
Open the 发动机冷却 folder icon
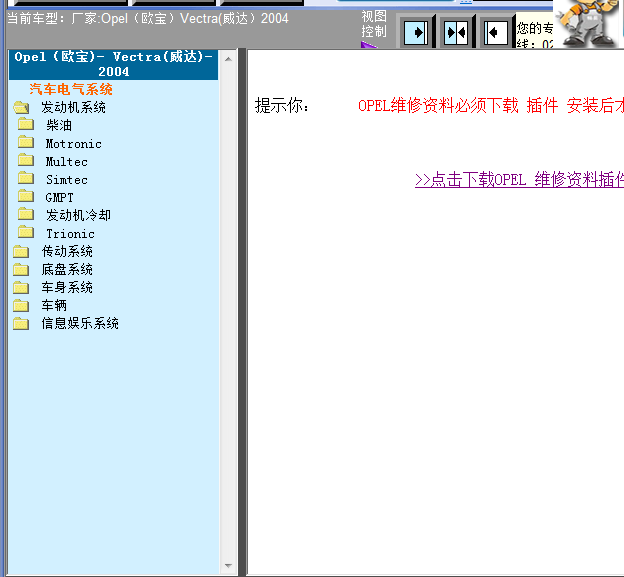pos(26,214)
